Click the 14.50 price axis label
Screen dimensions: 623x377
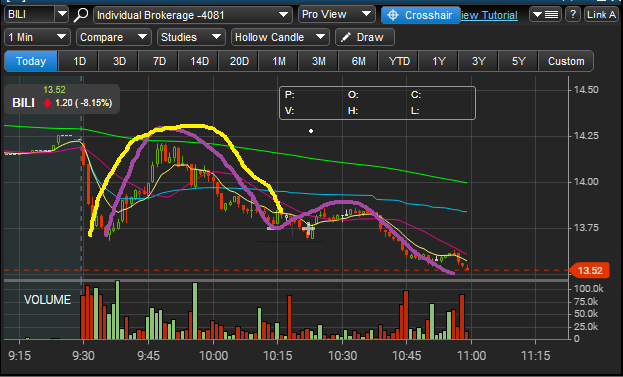point(586,90)
